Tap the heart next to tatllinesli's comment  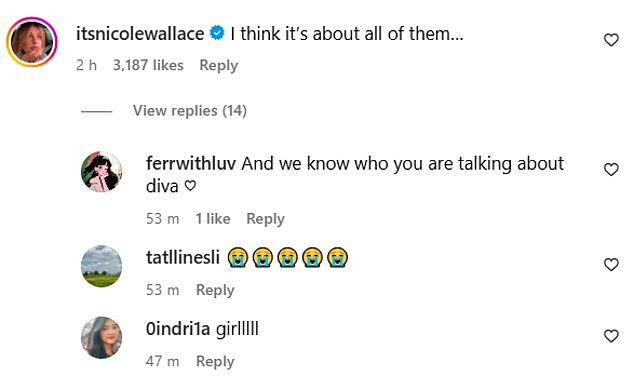611,264
